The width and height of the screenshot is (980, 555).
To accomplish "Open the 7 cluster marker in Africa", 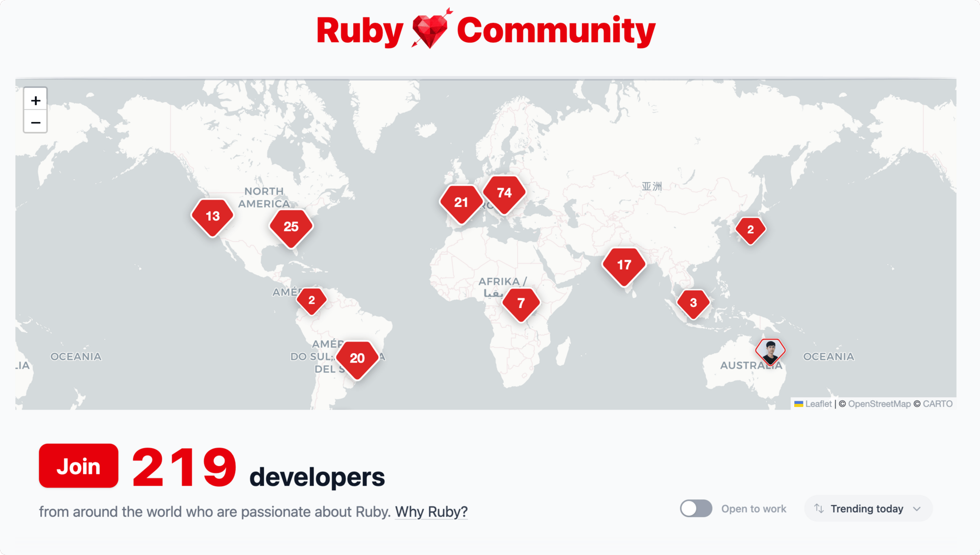I will coord(521,303).
